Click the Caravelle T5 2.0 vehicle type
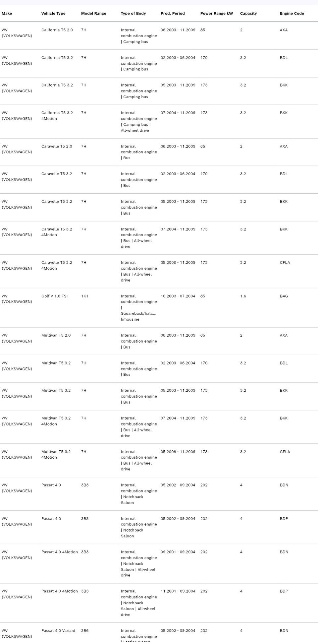 (x=57, y=147)
